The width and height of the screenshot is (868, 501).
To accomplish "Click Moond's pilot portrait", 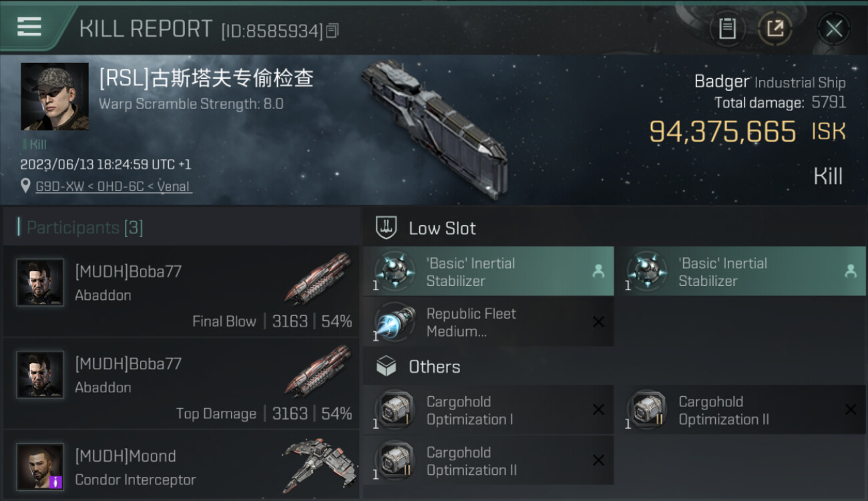I will 40,466.
